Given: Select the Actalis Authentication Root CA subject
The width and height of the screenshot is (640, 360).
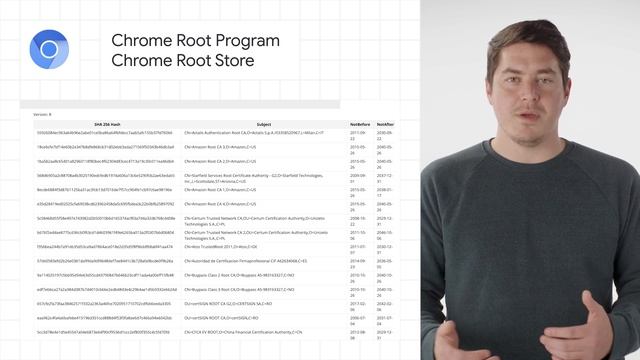Looking at the screenshot, I should 254,133.
